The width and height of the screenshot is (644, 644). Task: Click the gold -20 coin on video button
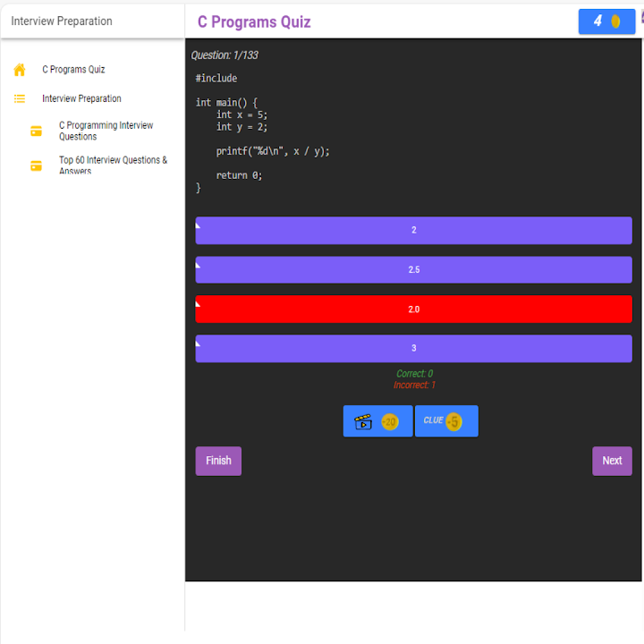pyautogui.click(x=390, y=422)
